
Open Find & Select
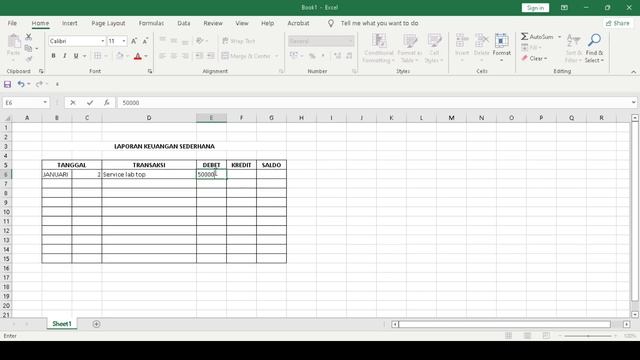point(594,48)
